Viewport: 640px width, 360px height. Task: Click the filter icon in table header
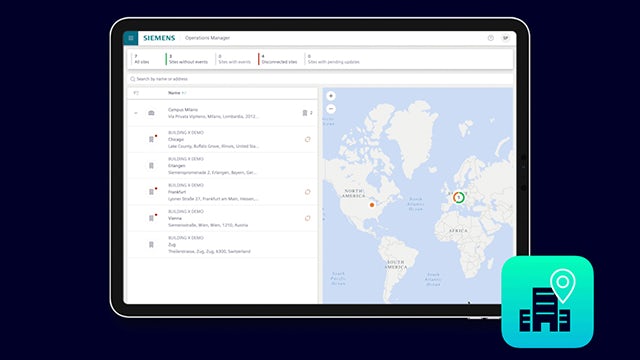[136, 93]
